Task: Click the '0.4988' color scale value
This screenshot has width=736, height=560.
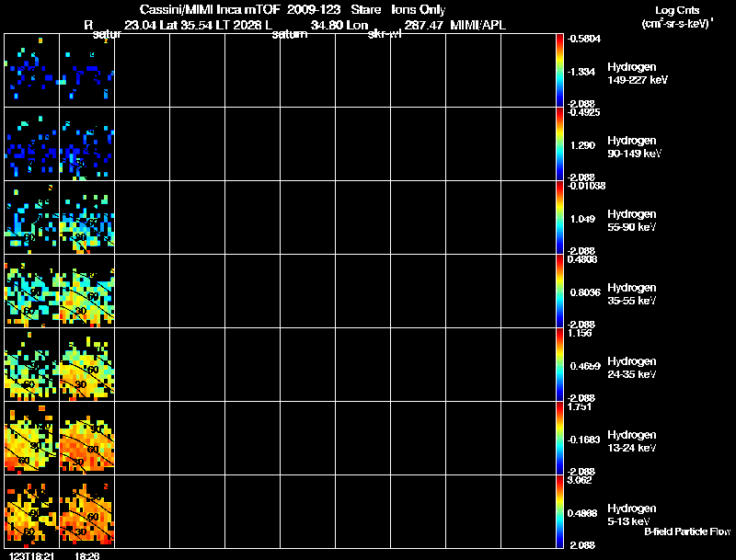Action: pyautogui.click(x=582, y=513)
